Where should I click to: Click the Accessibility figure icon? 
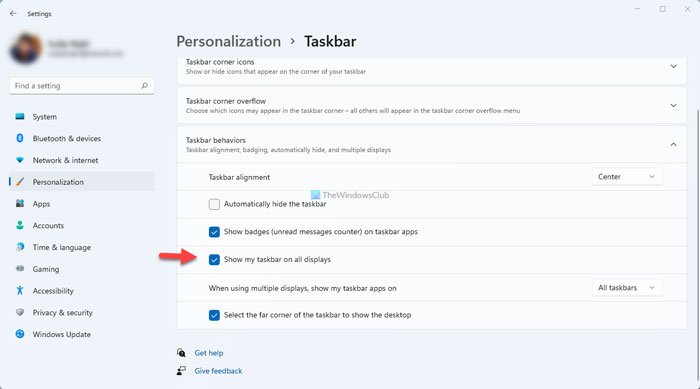(20, 290)
